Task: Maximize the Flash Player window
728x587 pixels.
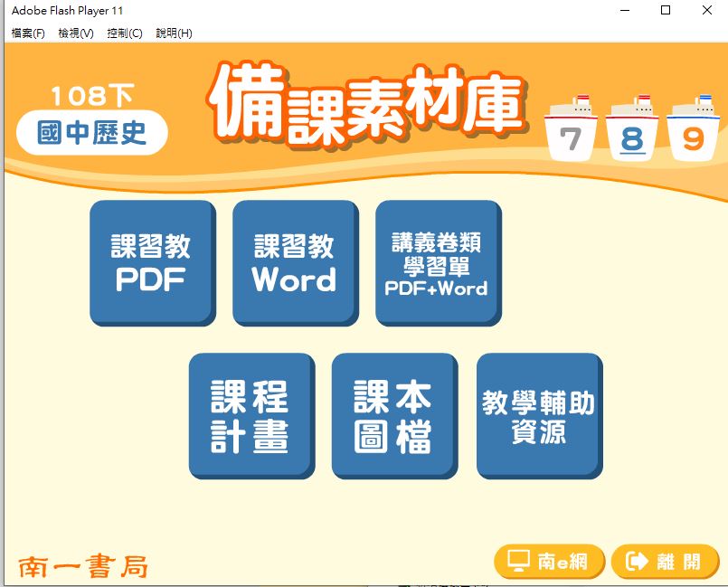Action: [666, 11]
